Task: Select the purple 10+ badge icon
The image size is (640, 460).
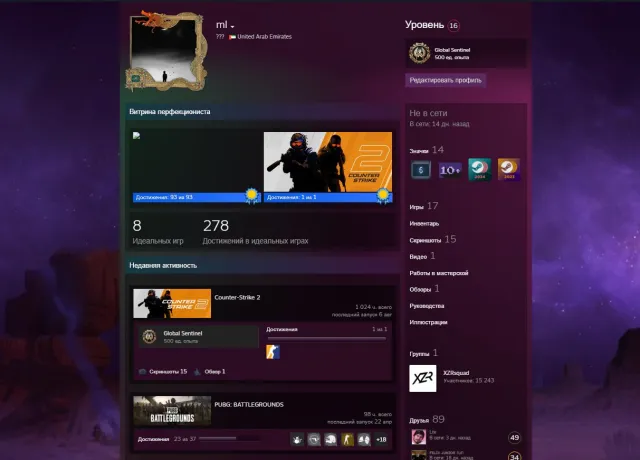Action: (x=450, y=170)
